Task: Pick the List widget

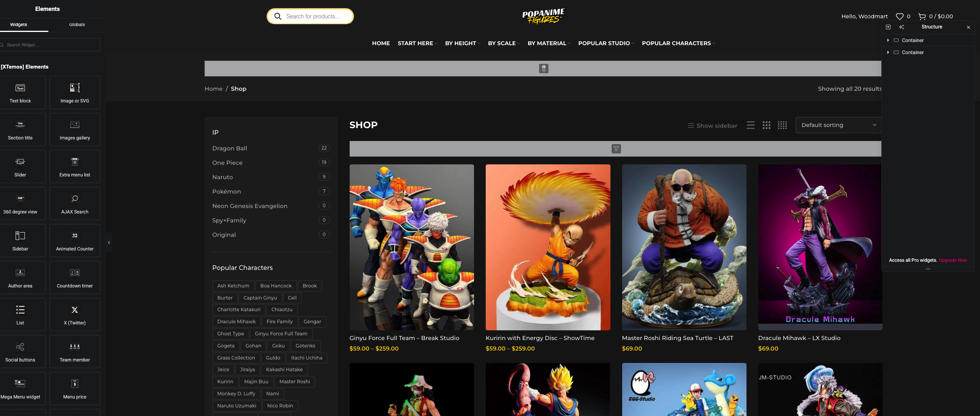Action: pyautogui.click(x=20, y=314)
